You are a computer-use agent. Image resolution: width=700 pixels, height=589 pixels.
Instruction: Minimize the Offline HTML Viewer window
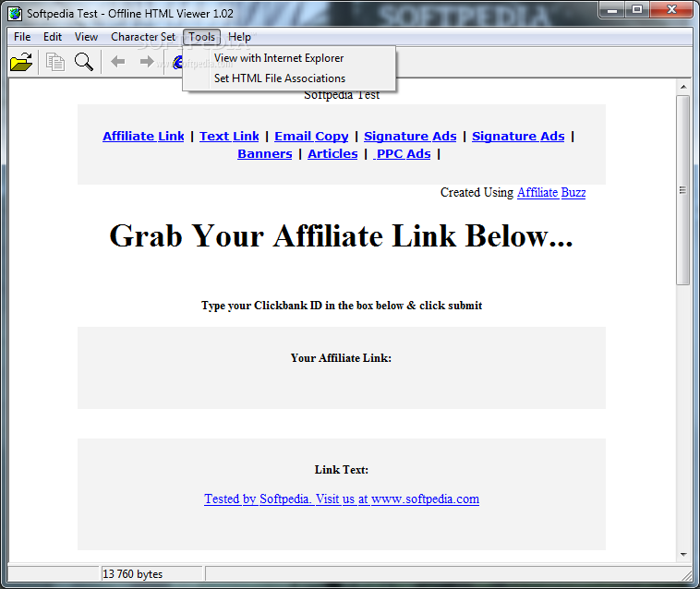coord(612,10)
